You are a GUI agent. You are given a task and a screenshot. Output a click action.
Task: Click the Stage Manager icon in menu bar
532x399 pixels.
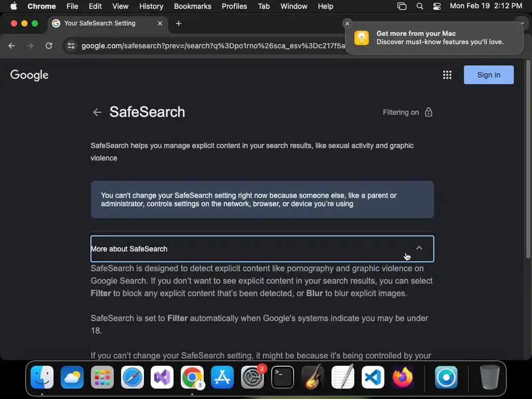pos(402,6)
